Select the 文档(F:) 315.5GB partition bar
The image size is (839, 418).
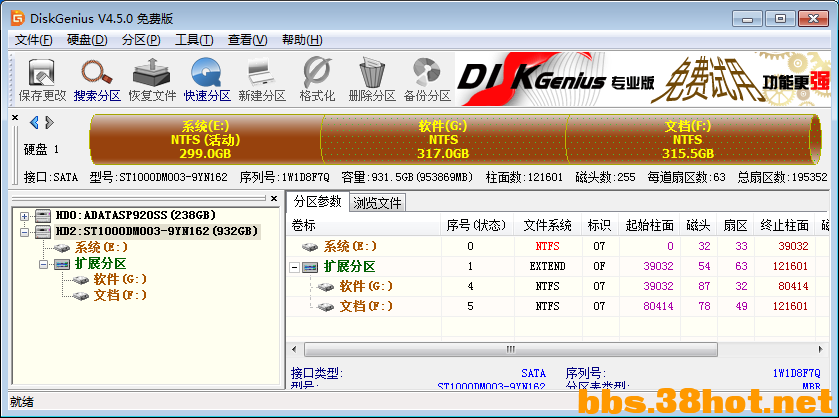688,140
